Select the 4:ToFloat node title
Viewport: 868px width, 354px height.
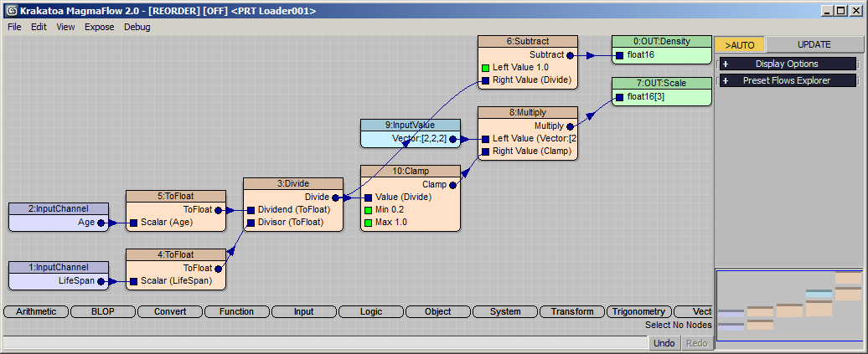(175, 254)
